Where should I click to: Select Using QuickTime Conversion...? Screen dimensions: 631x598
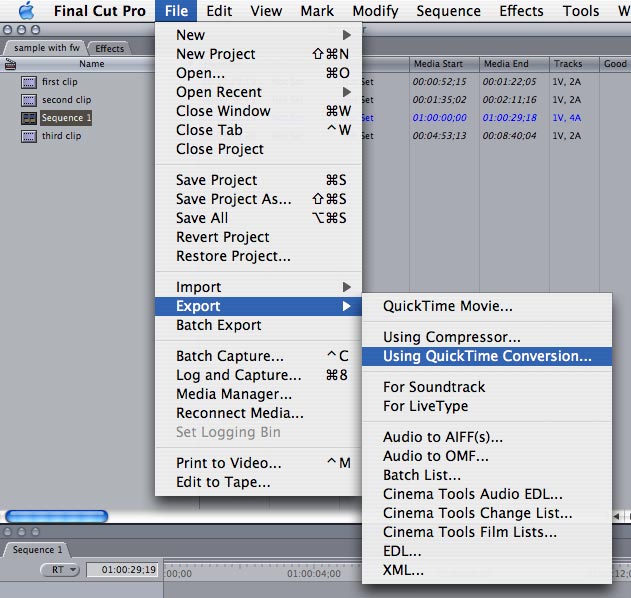click(x=487, y=356)
